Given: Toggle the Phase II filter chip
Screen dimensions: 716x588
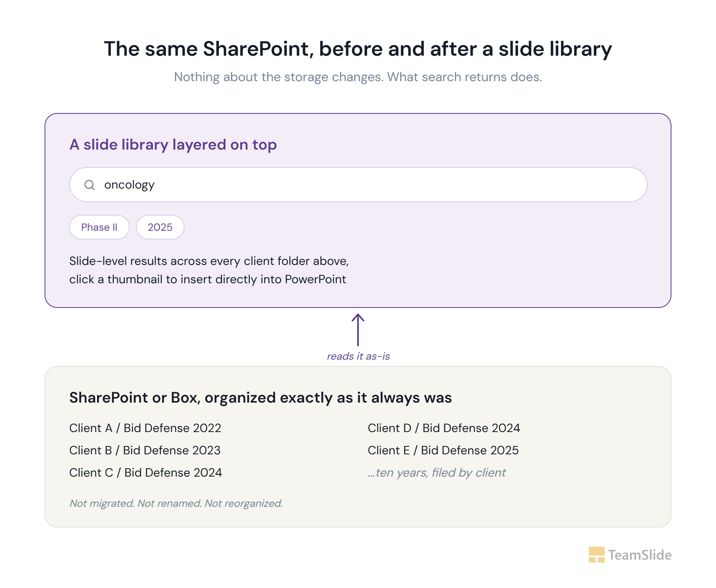Looking at the screenshot, I should 99,227.
